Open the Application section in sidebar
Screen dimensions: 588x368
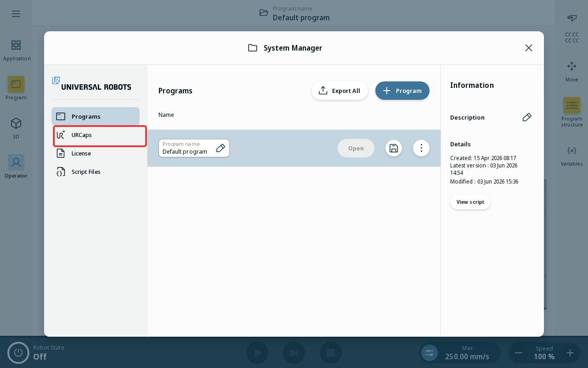tap(17, 50)
